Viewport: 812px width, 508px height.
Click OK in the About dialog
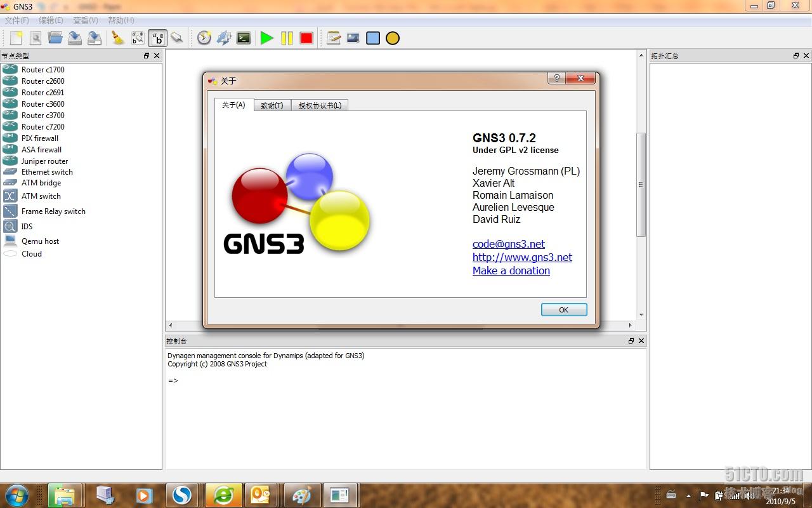click(x=564, y=310)
